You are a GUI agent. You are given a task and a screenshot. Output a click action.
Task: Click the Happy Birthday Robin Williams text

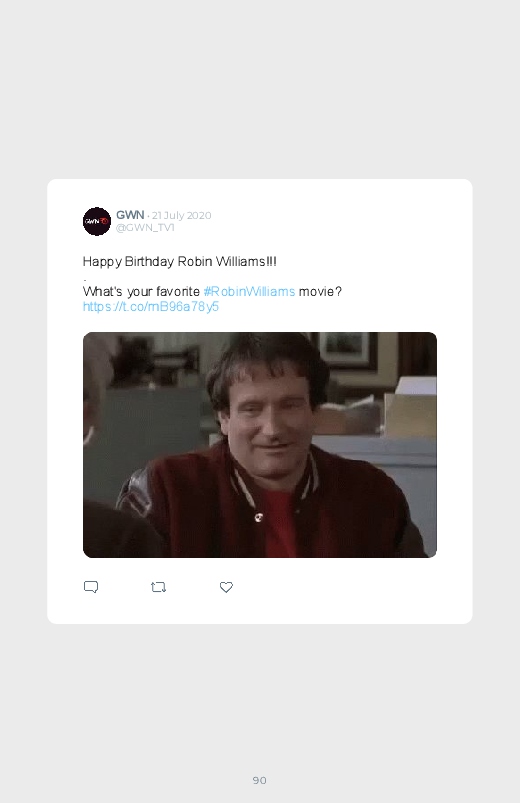click(179, 262)
